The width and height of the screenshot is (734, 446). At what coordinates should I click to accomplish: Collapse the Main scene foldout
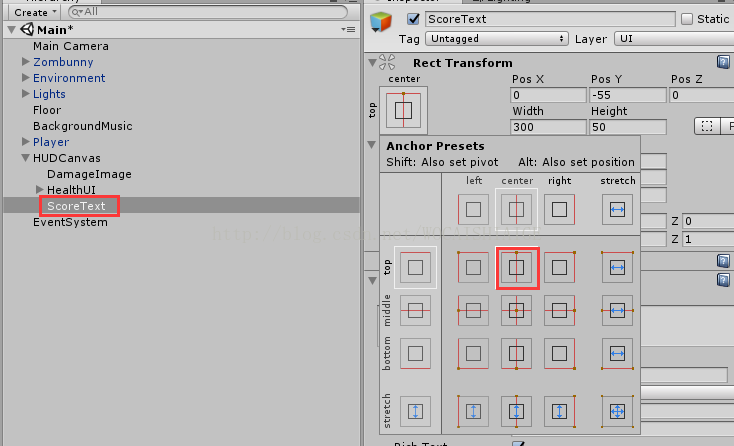coord(12,29)
